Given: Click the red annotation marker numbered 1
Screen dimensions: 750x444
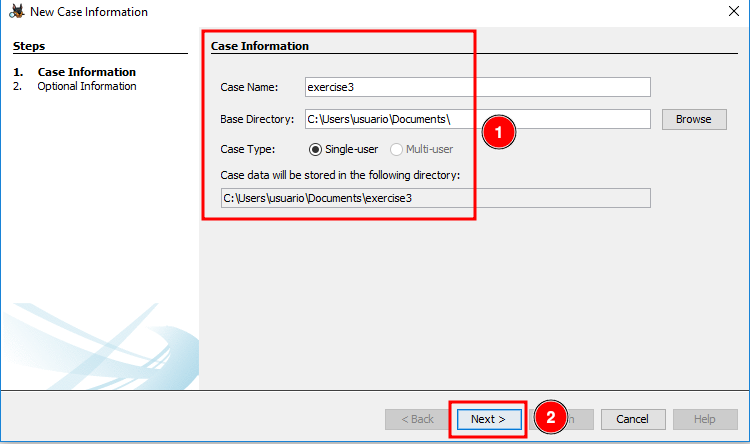Looking at the screenshot, I should (x=498, y=131).
